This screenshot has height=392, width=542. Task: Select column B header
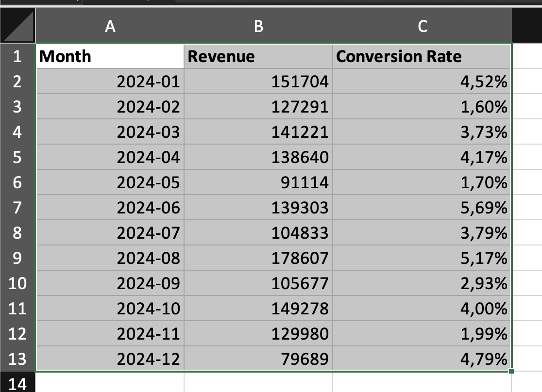point(258,26)
